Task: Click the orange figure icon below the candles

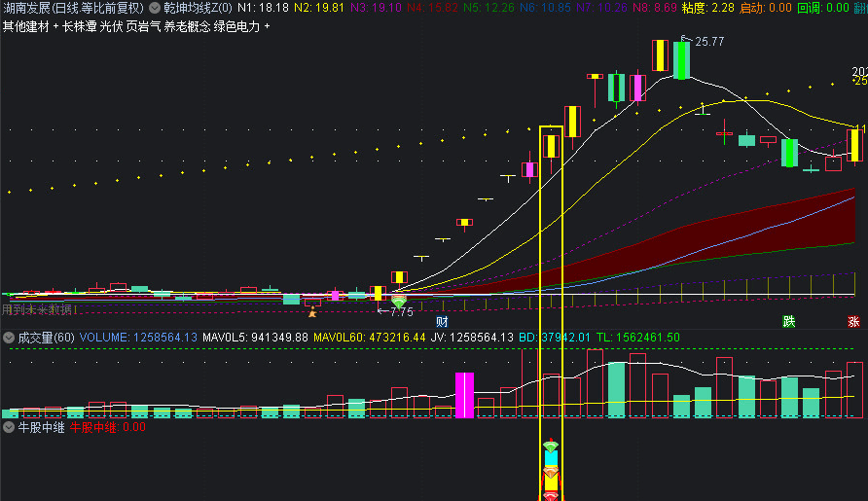Action: pyautogui.click(x=312, y=311)
